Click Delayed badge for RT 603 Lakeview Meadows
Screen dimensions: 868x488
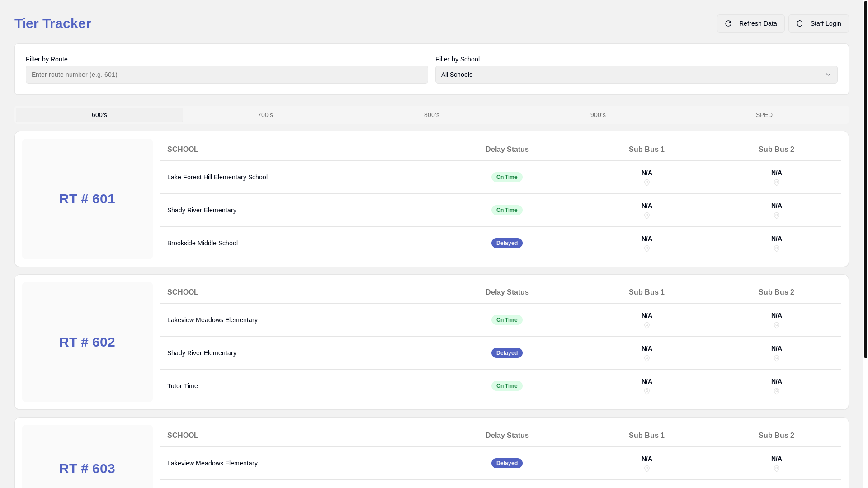click(x=507, y=463)
